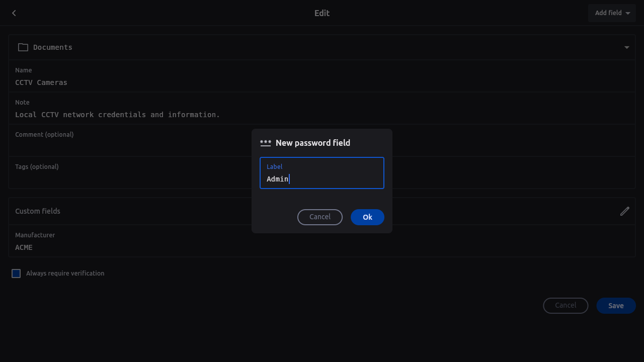Toggle Always require verification checkbox
This screenshot has width=644, height=362.
click(x=16, y=274)
